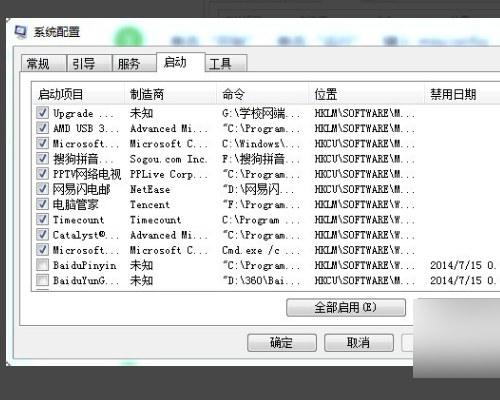Sort by the 命令 column header
Screen dimensions: 500x400
point(262,94)
